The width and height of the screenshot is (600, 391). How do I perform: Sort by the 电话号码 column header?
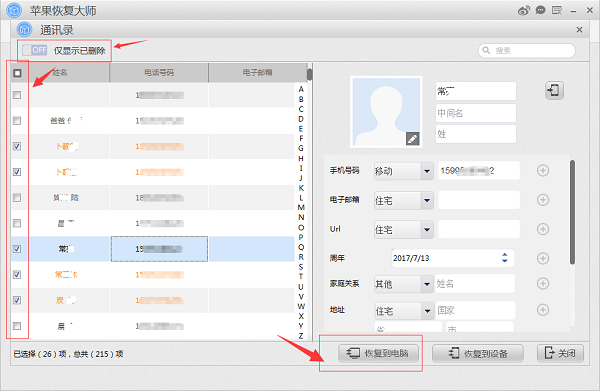(159, 73)
